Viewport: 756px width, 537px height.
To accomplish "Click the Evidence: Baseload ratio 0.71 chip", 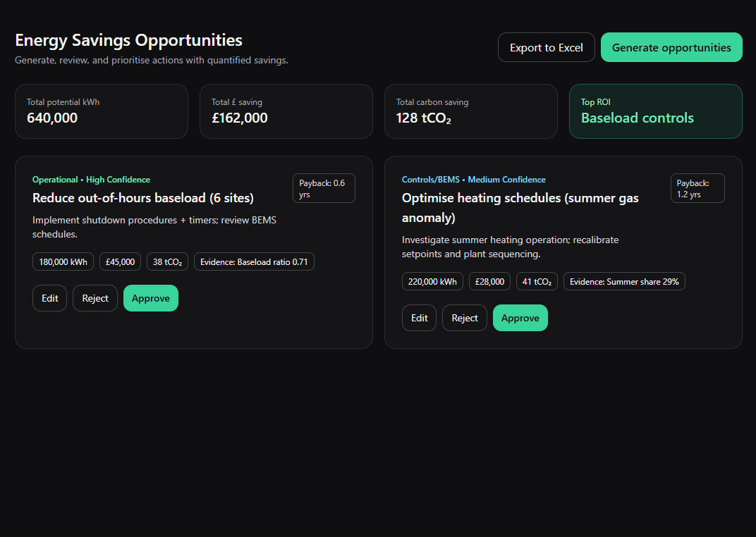I will (x=254, y=261).
